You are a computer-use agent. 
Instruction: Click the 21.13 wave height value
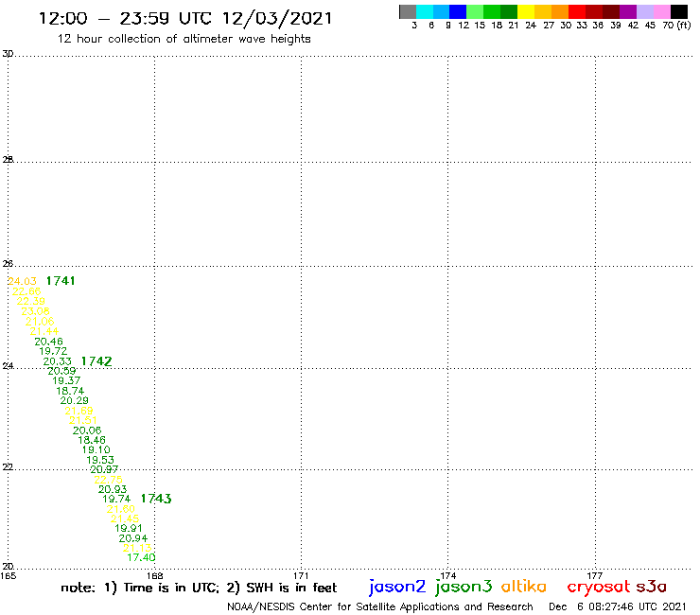click(x=137, y=548)
